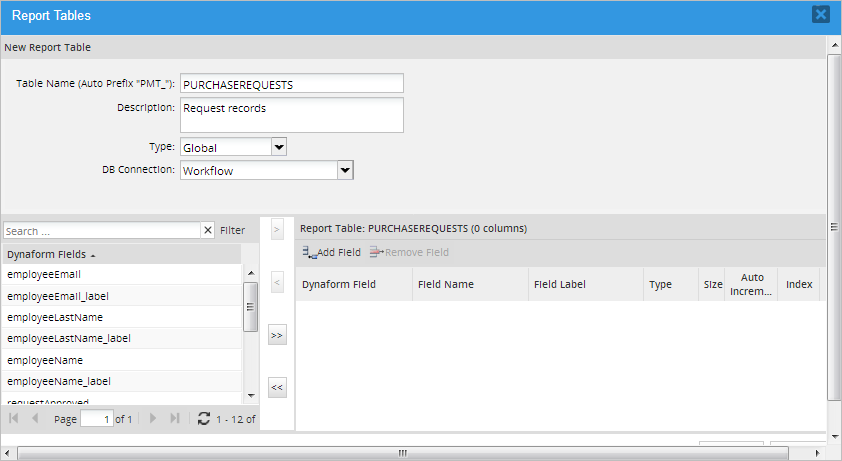Click the Table Name input field
The image size is (842, 461).
point(291,84)
